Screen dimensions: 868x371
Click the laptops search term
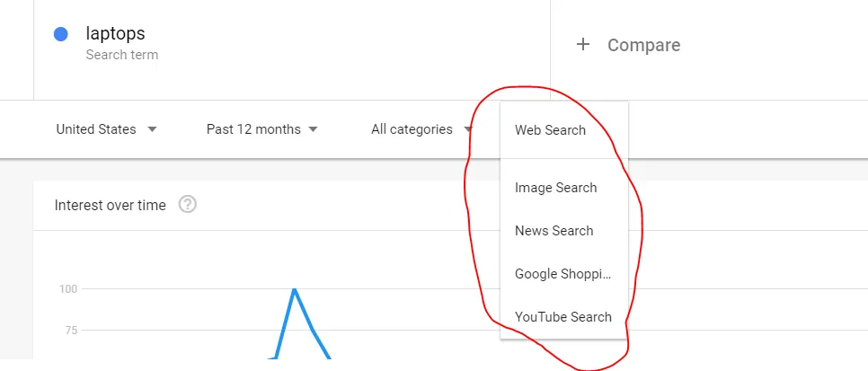point(115,34)
